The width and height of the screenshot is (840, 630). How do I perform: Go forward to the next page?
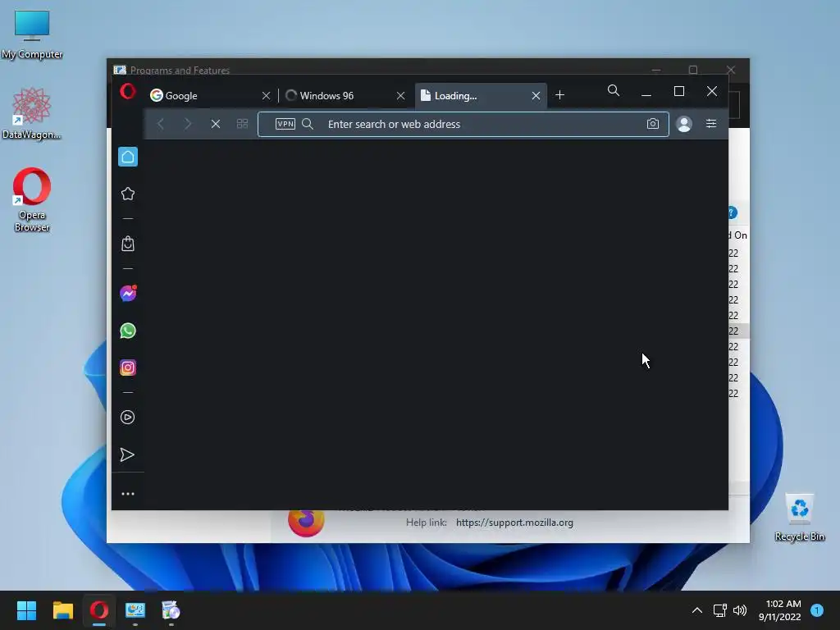tap(188, 124)
